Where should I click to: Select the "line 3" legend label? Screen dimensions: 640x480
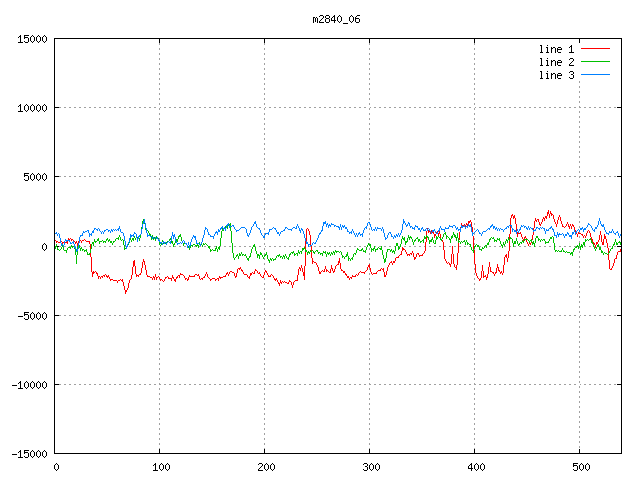tap(557, 75)
